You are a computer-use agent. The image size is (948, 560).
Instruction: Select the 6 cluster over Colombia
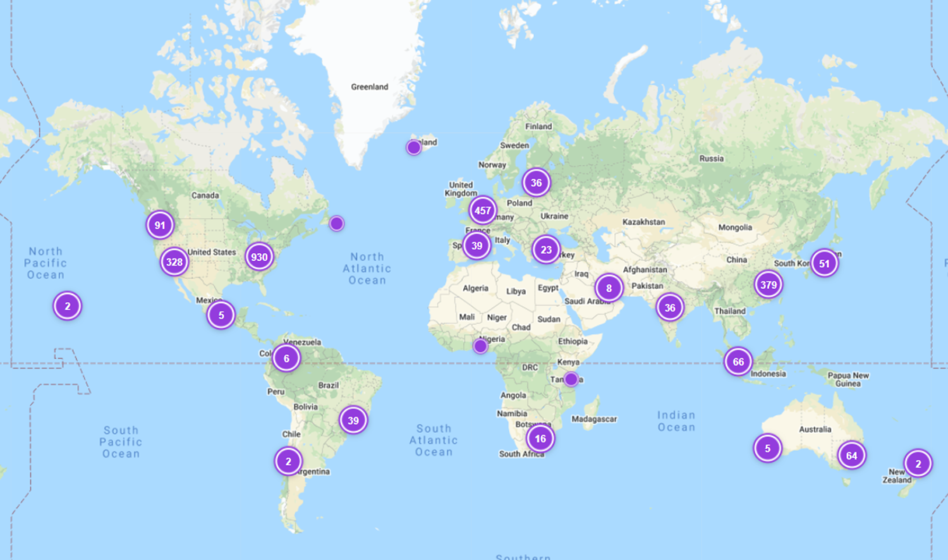[286, 357]
